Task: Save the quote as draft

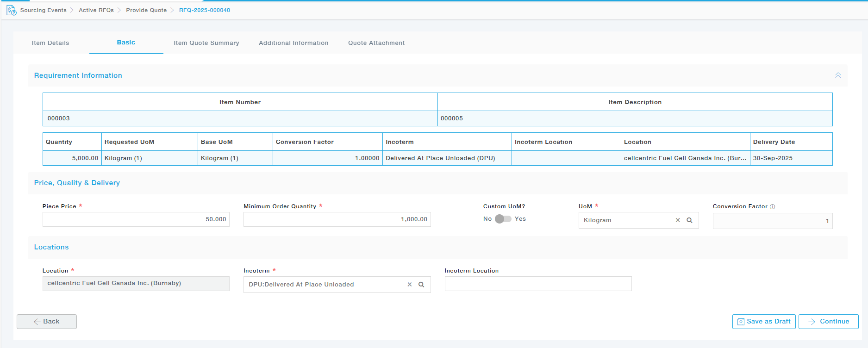Action: click(x=763, y=322)
